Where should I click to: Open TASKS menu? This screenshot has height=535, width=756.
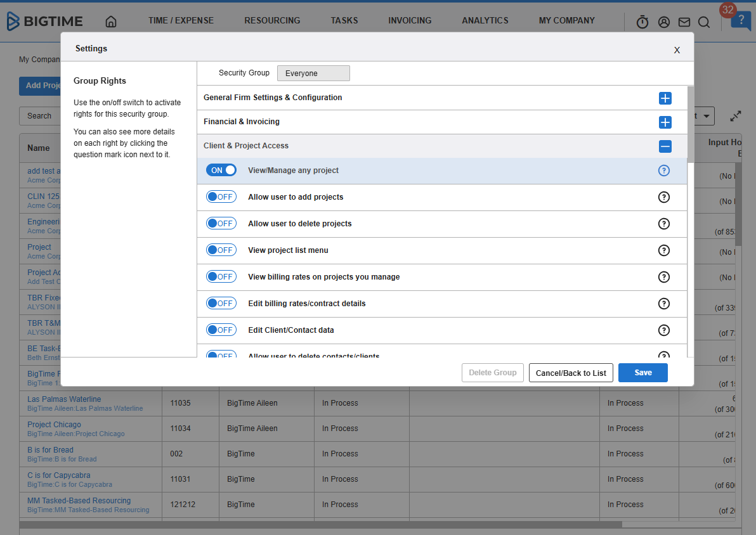pos(344,21)
